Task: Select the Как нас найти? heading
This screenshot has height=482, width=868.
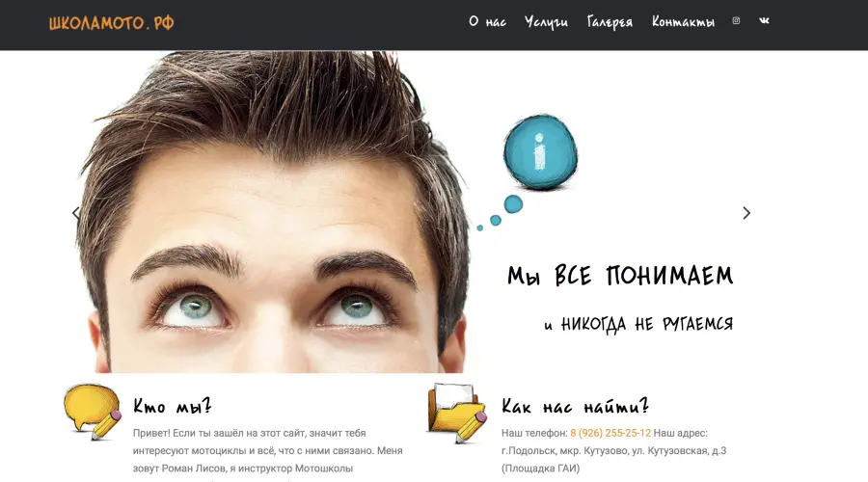Action: click(575, 406)
